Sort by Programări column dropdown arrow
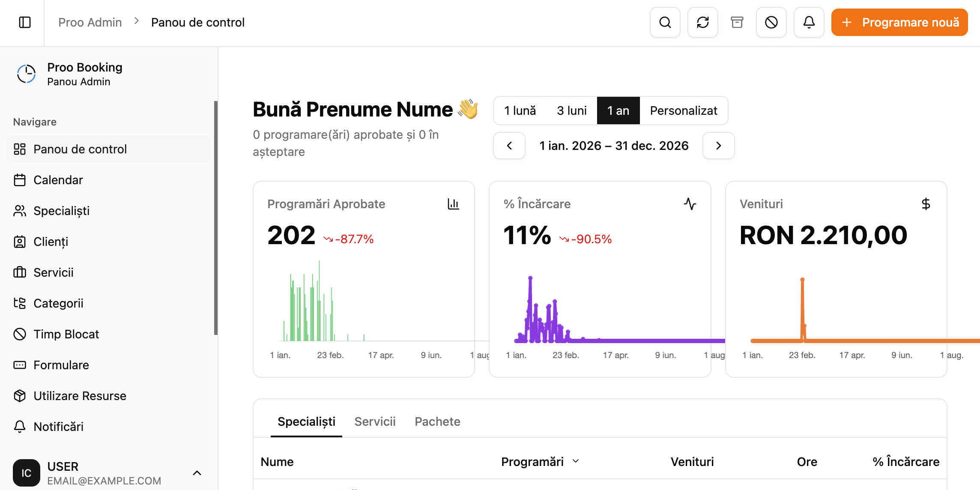Image resolution: width=980 pixels, height=490 pixels. (576, 461)
